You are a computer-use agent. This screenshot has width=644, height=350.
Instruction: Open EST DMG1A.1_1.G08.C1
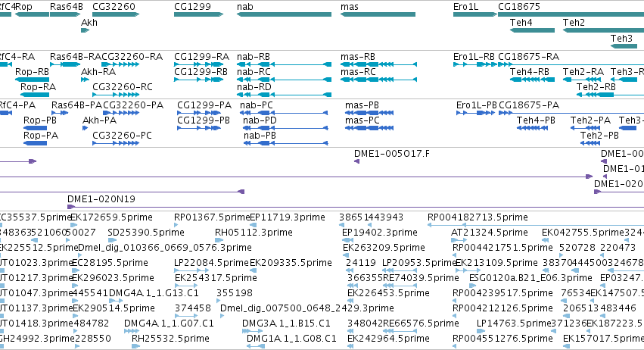pyautogui.click(x=256, y=347)
